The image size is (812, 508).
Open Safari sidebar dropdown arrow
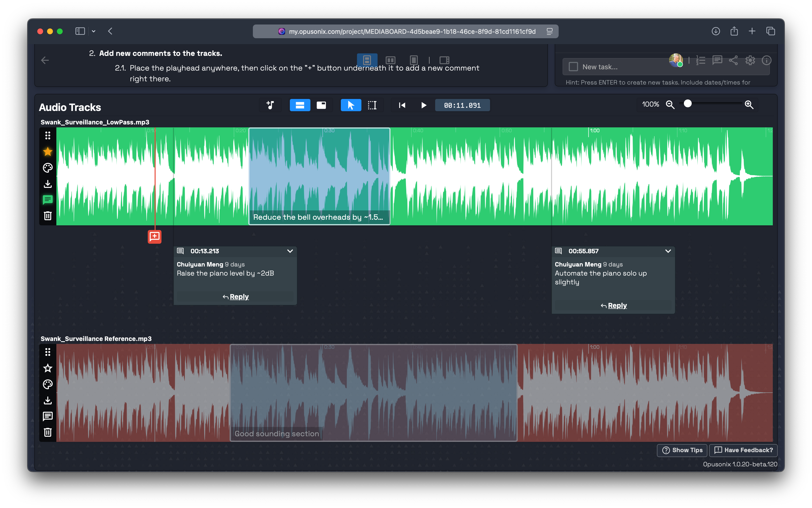(x=94, y=31)
